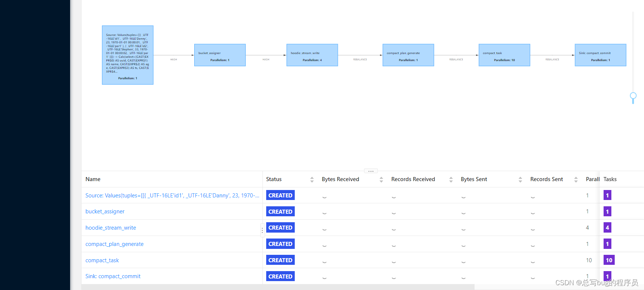Click parallelism value 10 in compact_task row
This screenshot has width=644, height=290.
click(589, 260)
